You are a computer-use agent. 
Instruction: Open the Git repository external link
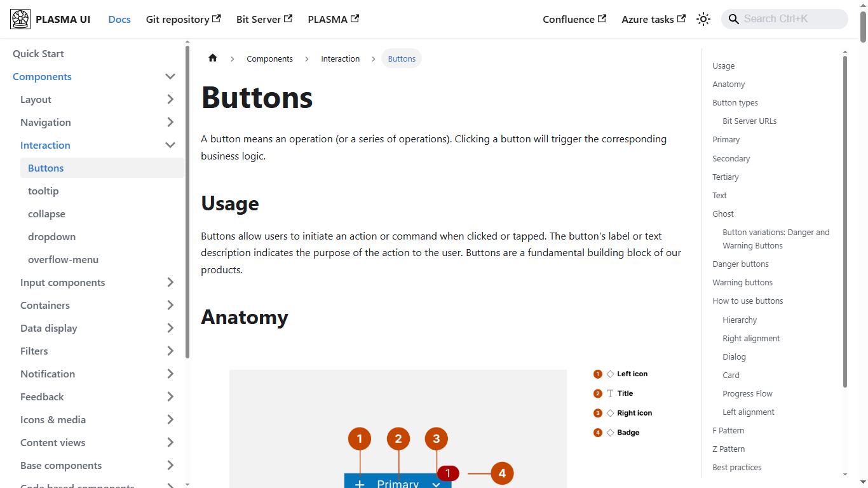(183, 19)
